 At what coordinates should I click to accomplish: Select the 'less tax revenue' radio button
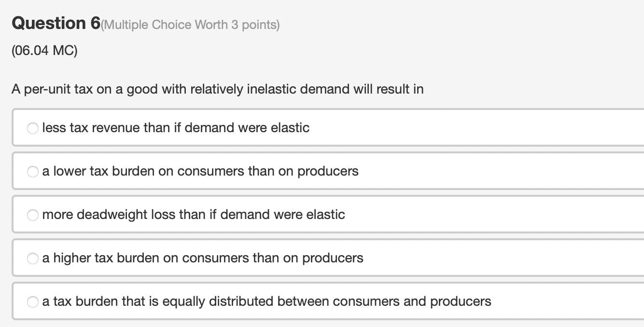coord(32,128)
